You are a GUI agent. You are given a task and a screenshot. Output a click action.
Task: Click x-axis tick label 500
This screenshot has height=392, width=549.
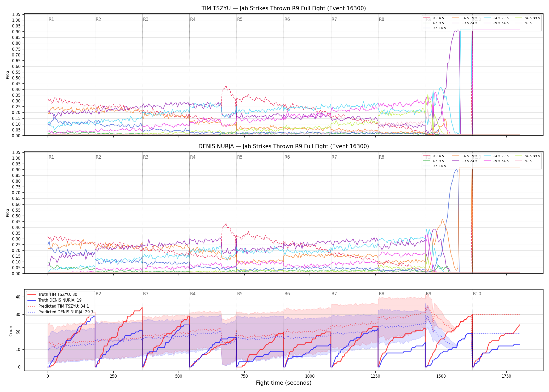pyautogui.click(x=179, y=376)
